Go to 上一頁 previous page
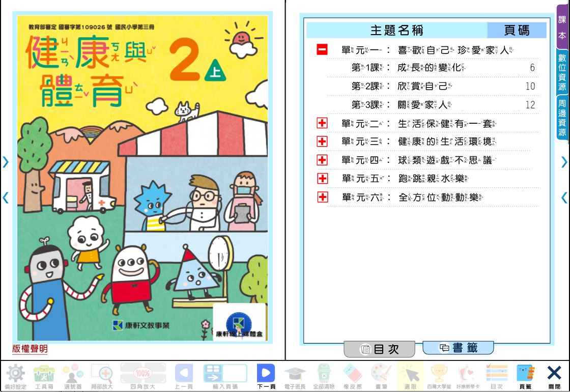Viewport: 570px width, 392px height. pos(184,376)
